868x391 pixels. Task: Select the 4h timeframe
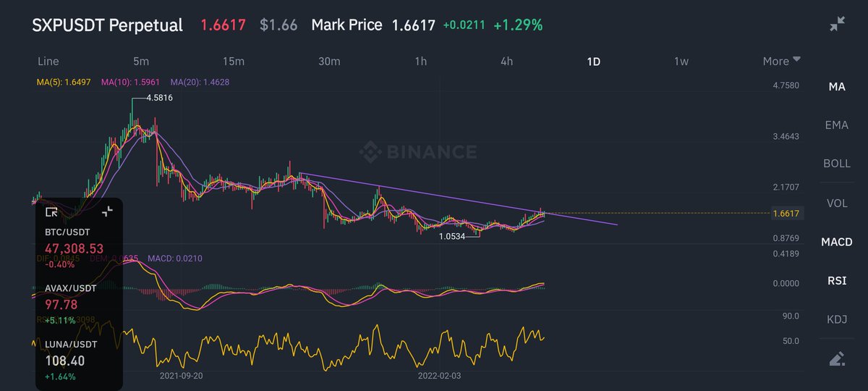coord(506,62)
